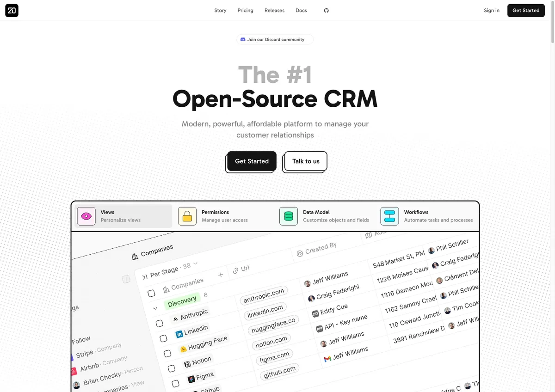Image resolution: width=555 pixels, height=392 pixels.
Task: Click the Eddy Cue CSV icon
Action: click(x=315, y=314)
